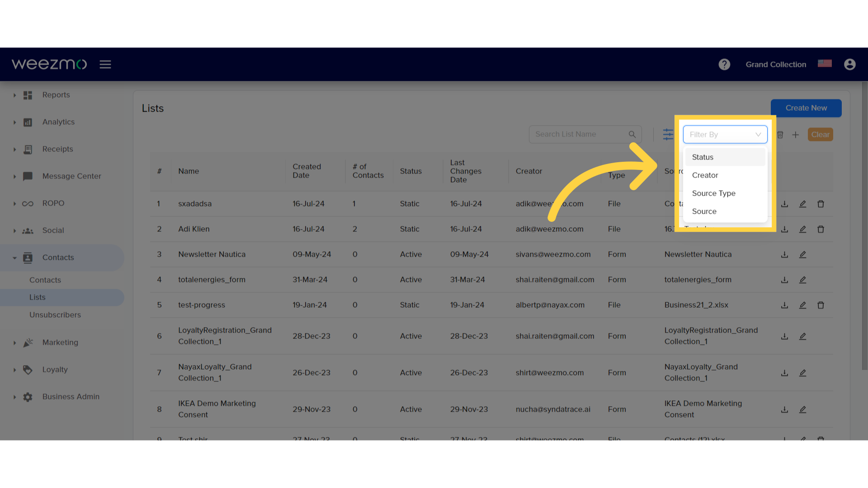Edit the Newsletter Nautica list
This screenshot has height=488, width=868.
(x=802, y=255)
